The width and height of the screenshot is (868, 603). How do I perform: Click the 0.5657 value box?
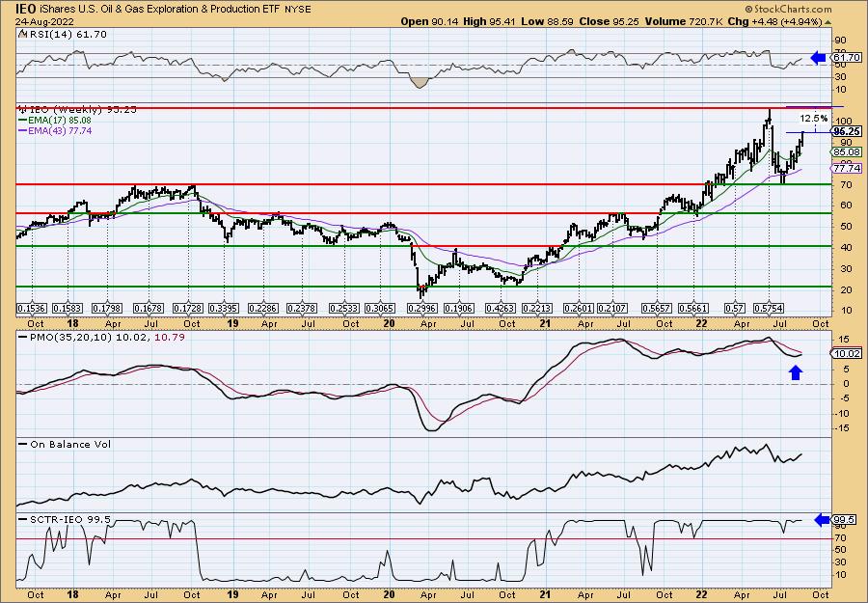[657, 308]
